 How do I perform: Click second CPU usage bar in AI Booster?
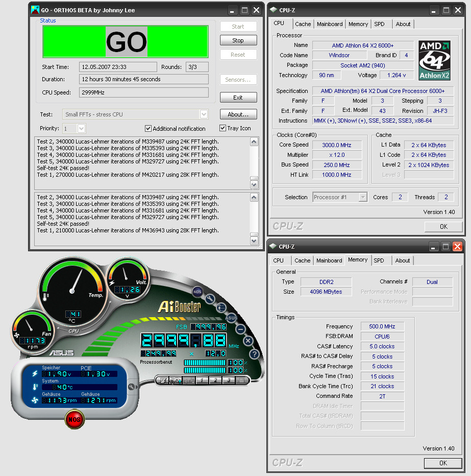205,370
